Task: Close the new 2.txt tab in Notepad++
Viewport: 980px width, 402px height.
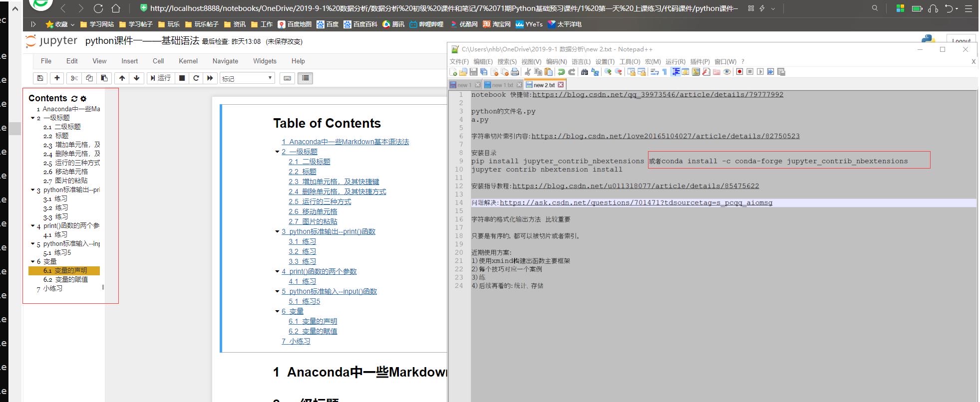Action: pos(561,85)
